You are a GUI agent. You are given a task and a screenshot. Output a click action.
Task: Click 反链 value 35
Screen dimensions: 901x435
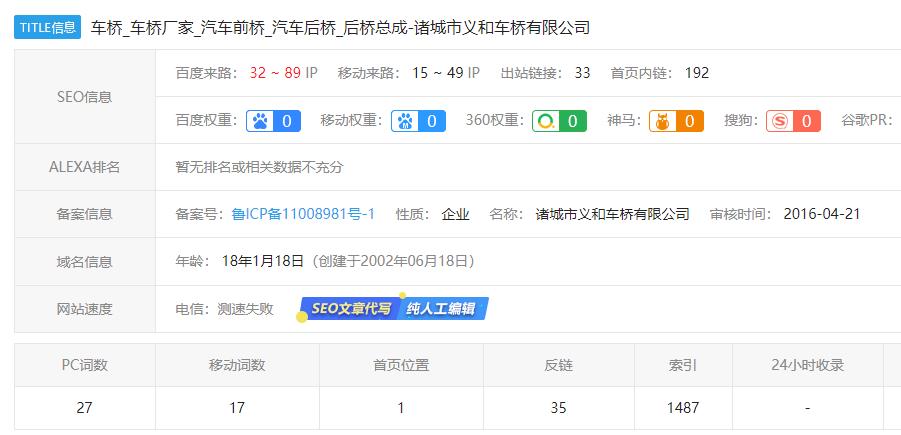[x=559, y=408]
